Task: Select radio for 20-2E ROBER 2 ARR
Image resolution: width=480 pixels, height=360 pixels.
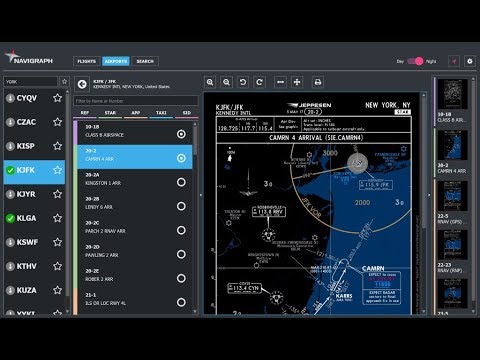Action: coord(181,278)
